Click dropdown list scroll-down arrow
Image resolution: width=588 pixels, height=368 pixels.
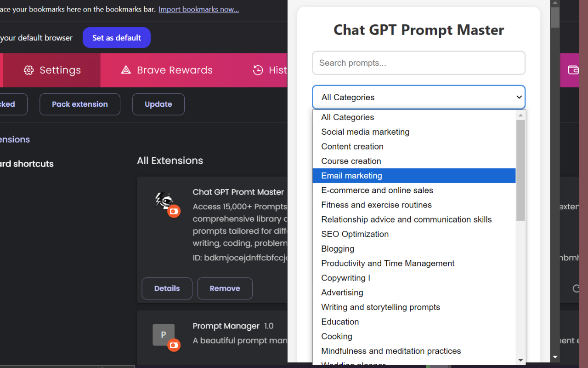pyautogui.click(x=520, y=360)
